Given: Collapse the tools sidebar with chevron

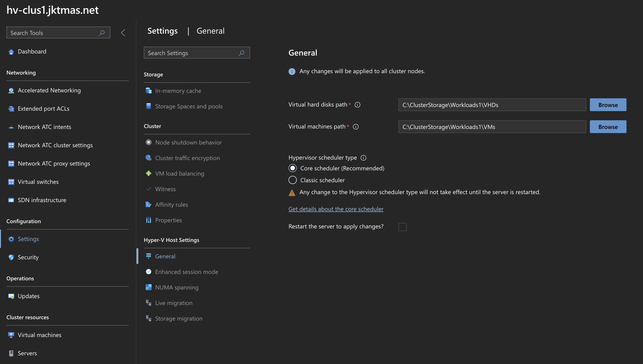Looking at the screenshot, I should (123, 33).
